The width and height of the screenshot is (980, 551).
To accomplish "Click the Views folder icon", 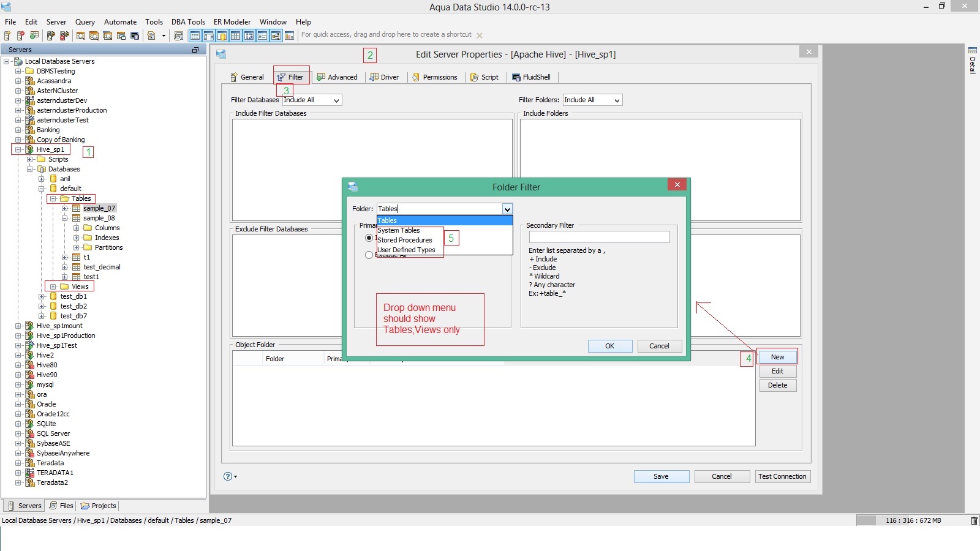I will pyautogui.click(x=64, y=287).
